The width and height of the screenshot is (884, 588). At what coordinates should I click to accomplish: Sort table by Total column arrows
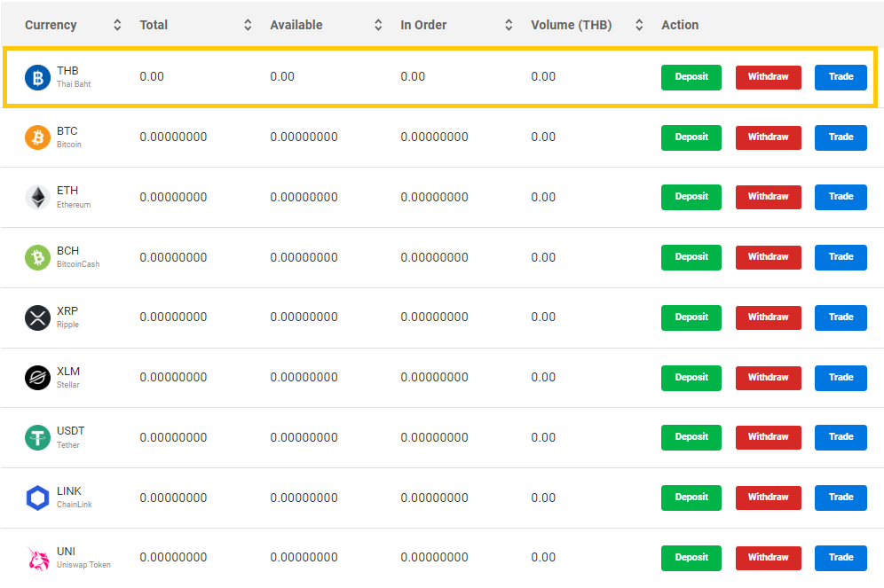point(248,25)
